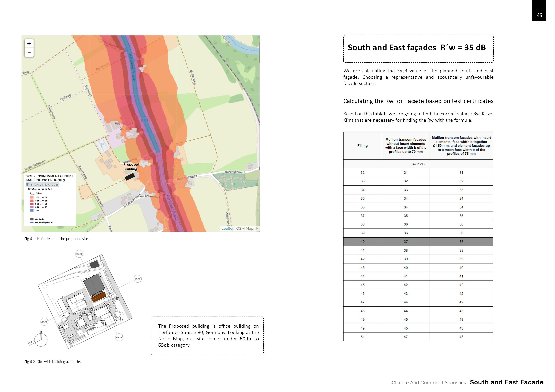Click the blue >75 dB legend swatch
The width and height of the screenshot is (555, 392).
pos(32,211)
